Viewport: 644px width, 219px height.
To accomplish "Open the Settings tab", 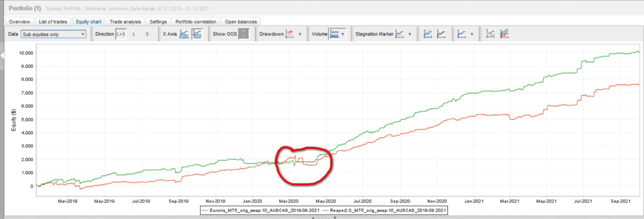I will click(158, 21).
